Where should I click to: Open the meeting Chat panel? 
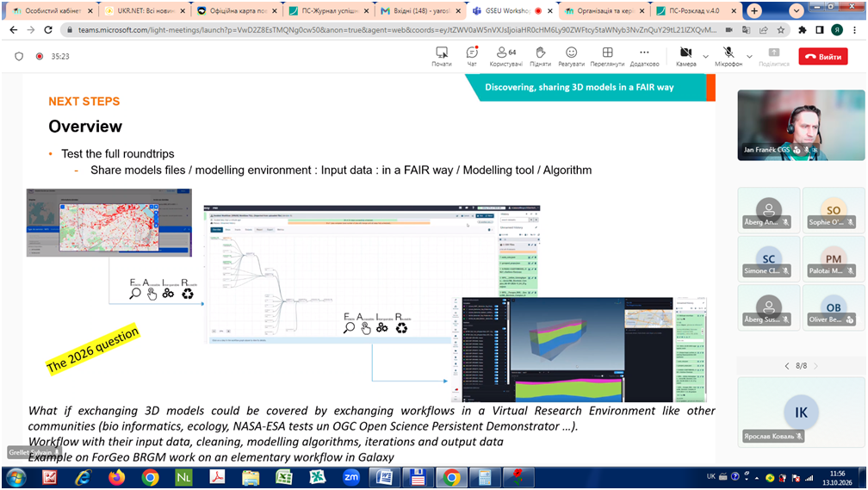point(472,57)
